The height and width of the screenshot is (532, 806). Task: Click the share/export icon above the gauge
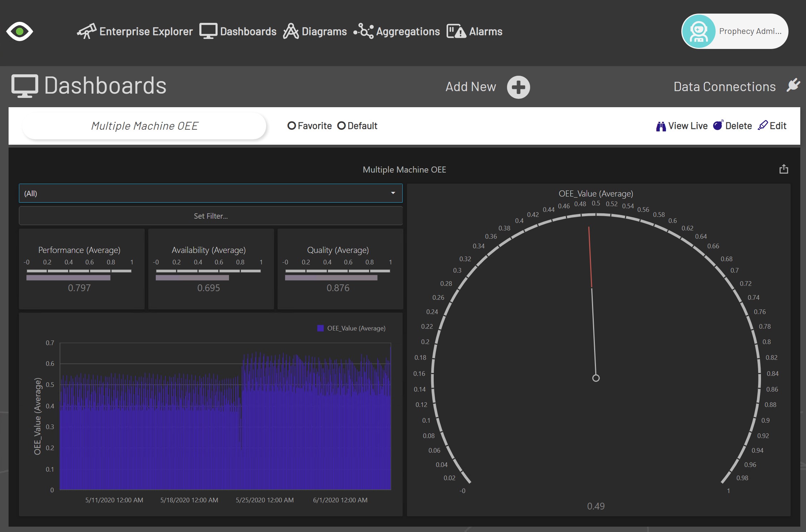(783, 169)
